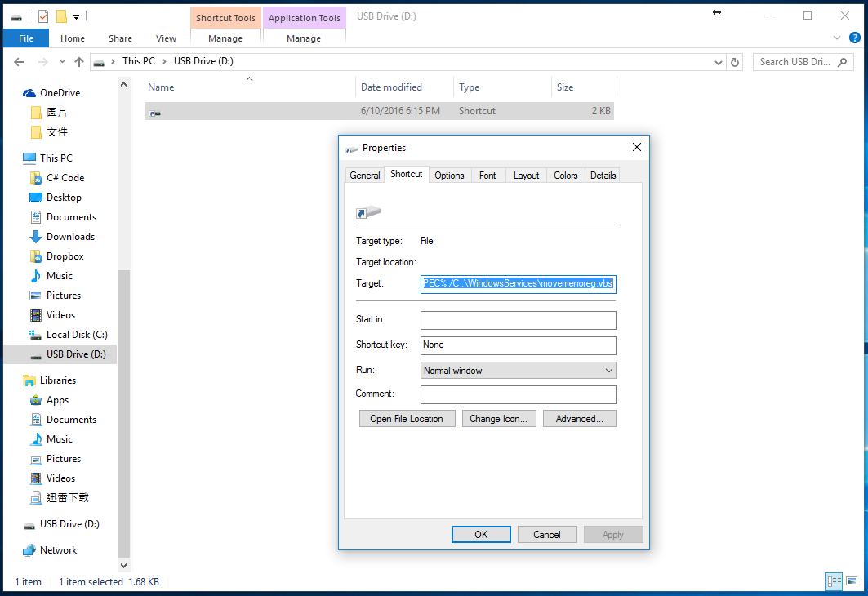Select This PC in navigation pane
The height and width of the screenshot is (596, 868).
(56, 158)
